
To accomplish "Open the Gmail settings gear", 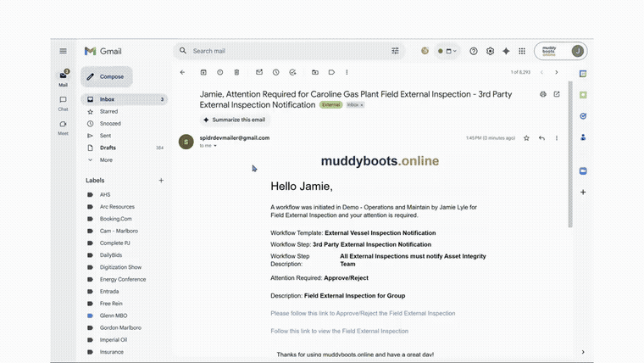I will [490, 51].
